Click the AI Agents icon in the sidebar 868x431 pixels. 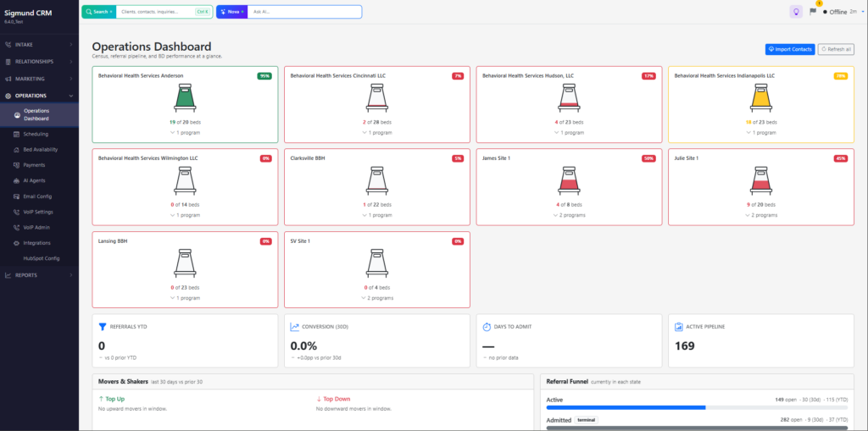click(x=17, y=180)
